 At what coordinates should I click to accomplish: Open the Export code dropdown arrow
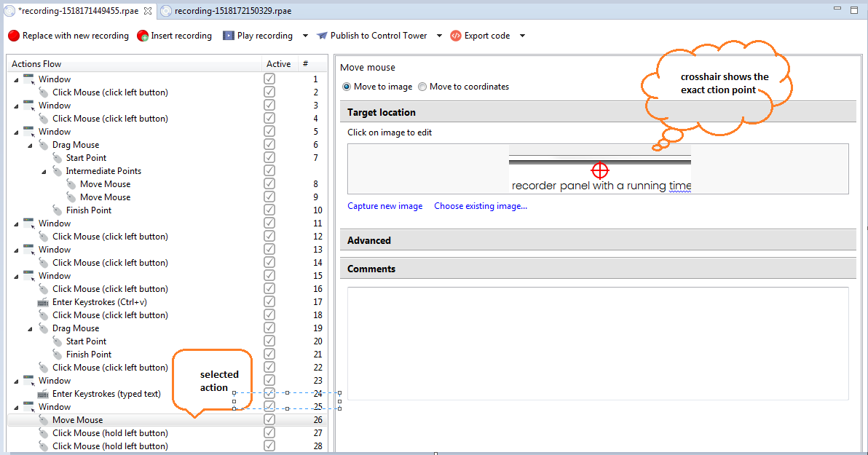click(522, 36)
